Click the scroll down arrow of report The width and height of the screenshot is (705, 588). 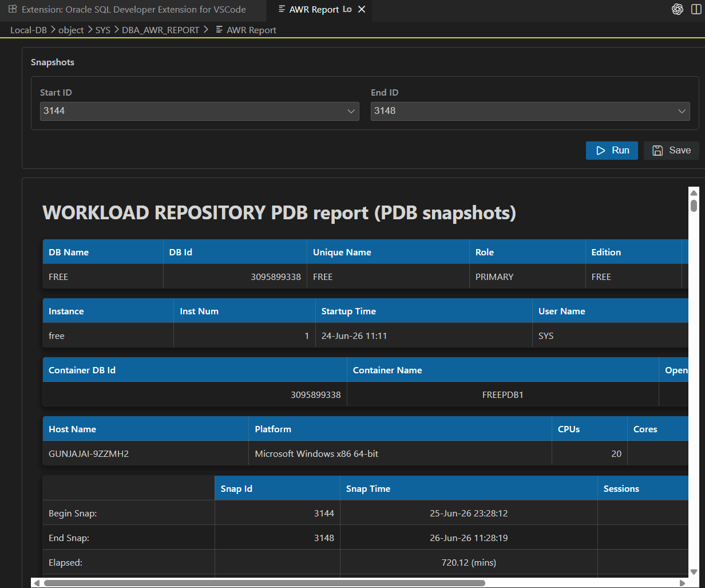click(x=694, y=571)
